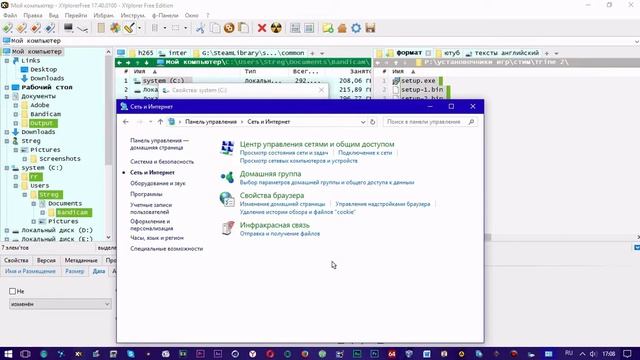This screenshot has height=360, width=640.
Task: Click the blue tag toolbar icon
Action: [x=50, y=28]
